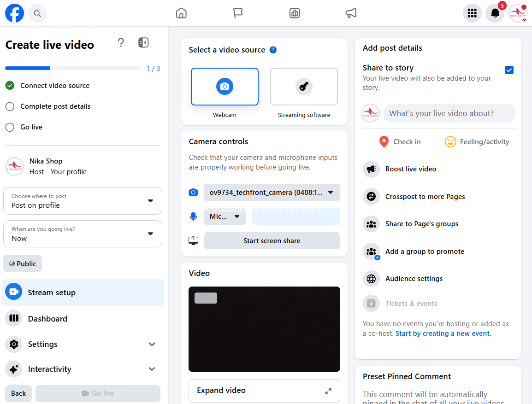Open the Choose where to post dropdown
Viewport: 532px width, 404px height.
click(x=83, y=201)
